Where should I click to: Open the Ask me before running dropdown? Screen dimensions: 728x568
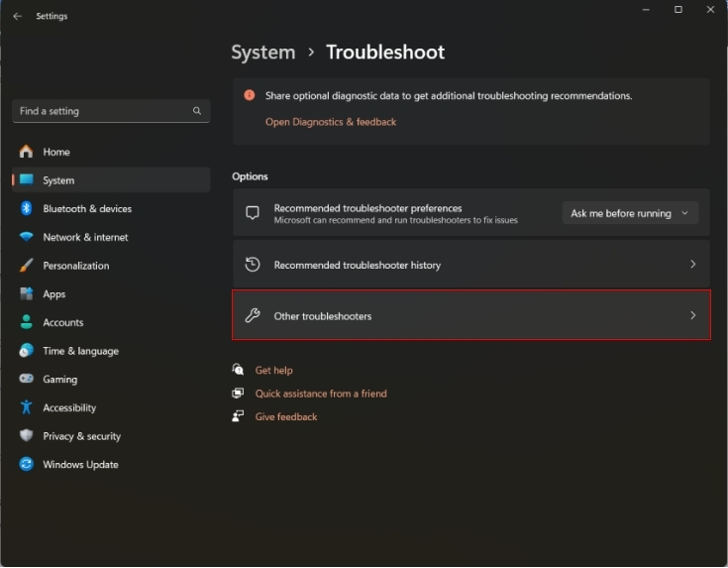(630, 213)
